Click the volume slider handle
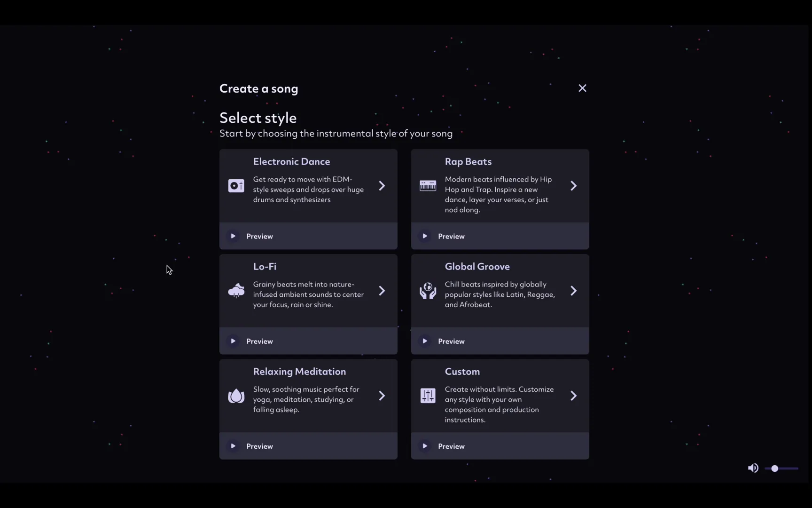This screenshot has height=508, width=812. click(774, 468)
